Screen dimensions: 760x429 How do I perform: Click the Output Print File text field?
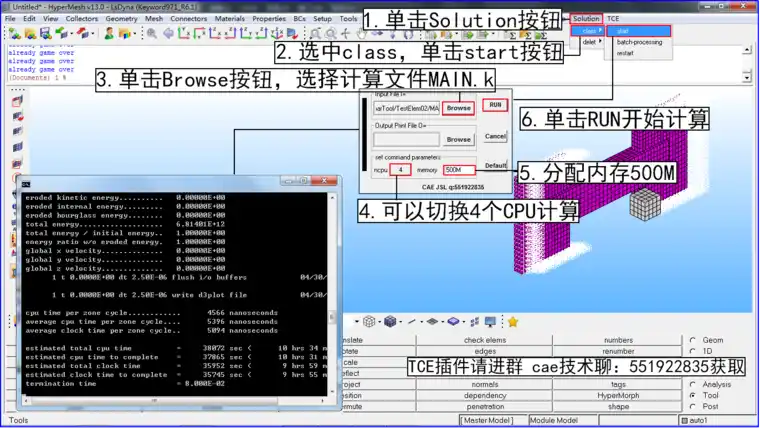pyautogui.click(x=406, y=140)
